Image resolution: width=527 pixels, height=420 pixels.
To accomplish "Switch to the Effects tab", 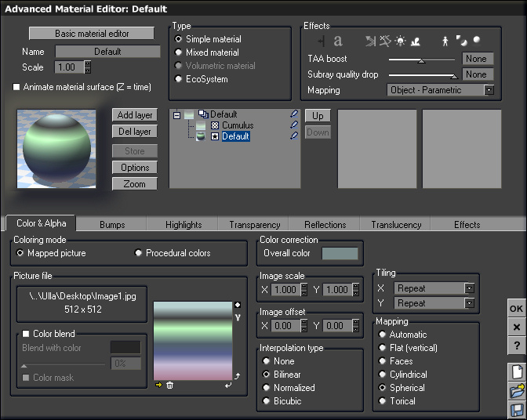I will pos(467,225).
